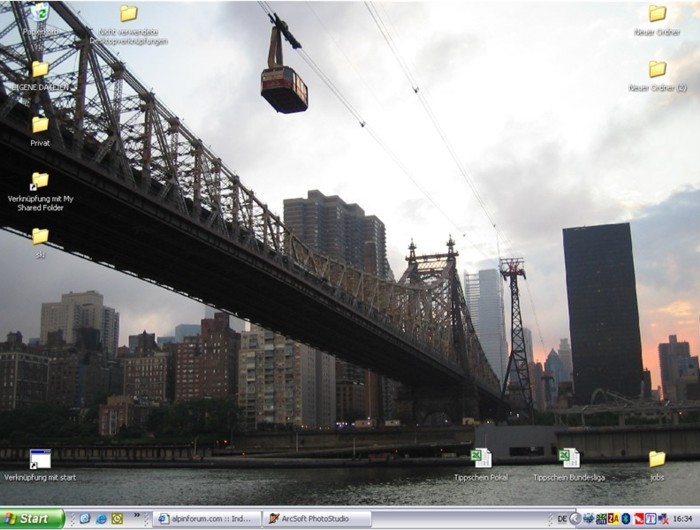The height and width of the screenshot is (530, 700).
Task: Open the Papierkorb recycle bin icon
Action: click(40, 14)
